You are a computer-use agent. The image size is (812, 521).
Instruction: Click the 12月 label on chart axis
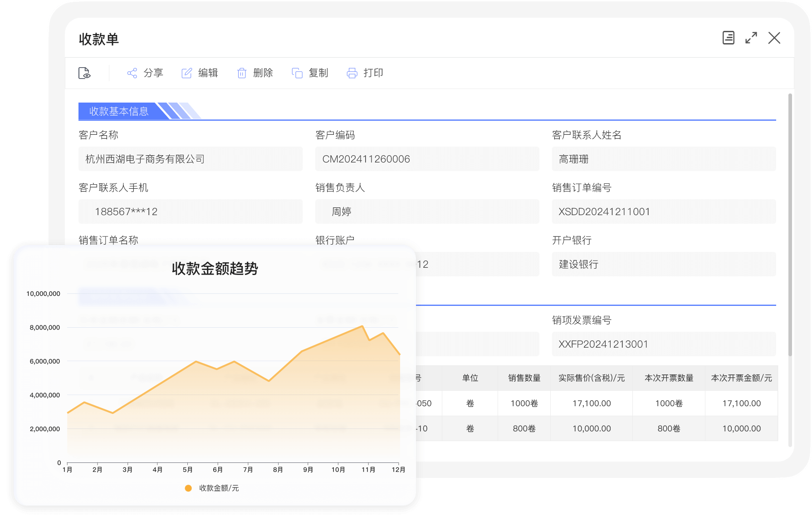pos(398,470)
